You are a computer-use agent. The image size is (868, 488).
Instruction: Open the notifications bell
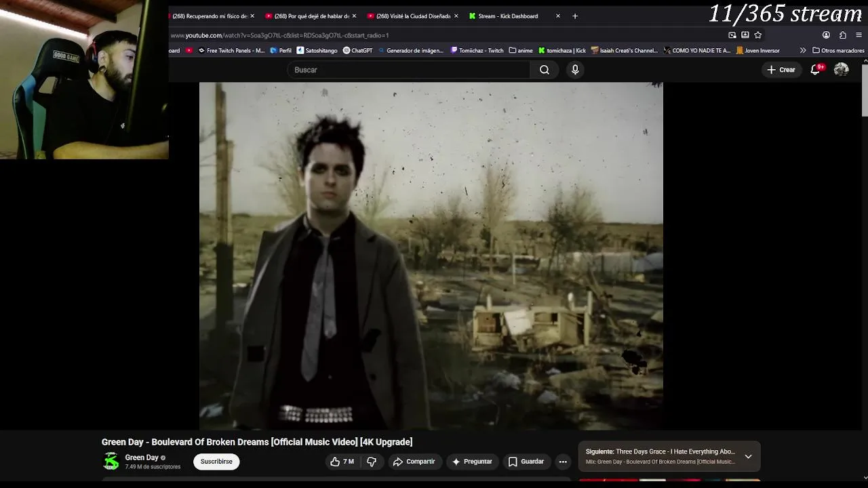coord(816,70)
